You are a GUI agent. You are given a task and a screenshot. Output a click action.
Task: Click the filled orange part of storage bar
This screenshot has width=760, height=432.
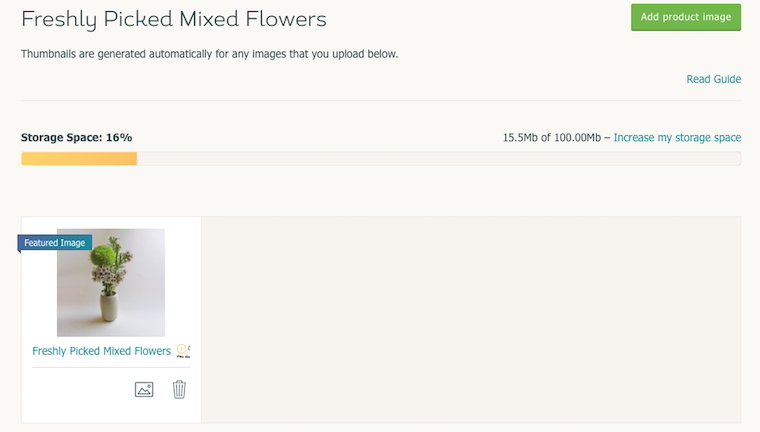coord(79,159)
